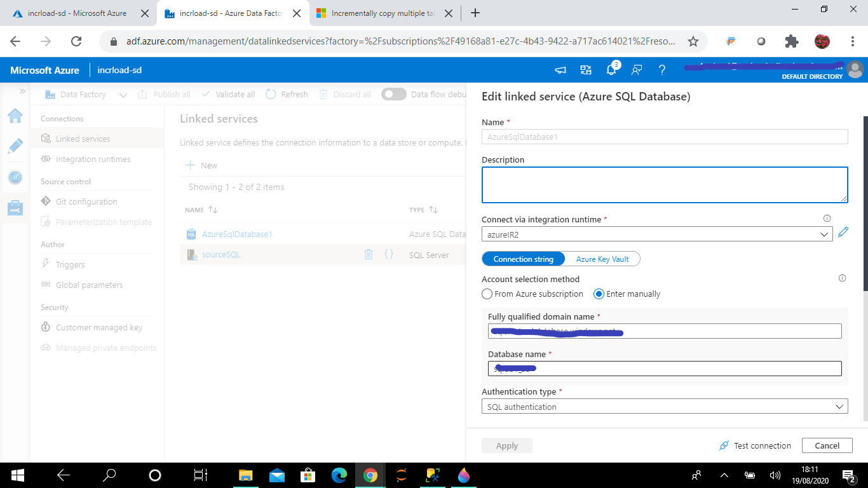Image resolution: width=868 pixels, height=488 pixels.
Task: Click info icon beside integration runtime label
Action: 827,218
